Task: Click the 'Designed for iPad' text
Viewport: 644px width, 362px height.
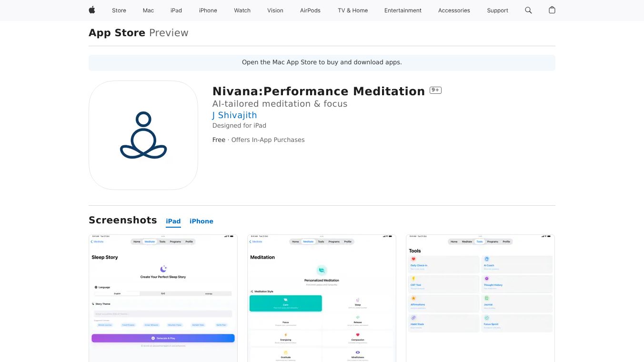Action: point(239,126)
